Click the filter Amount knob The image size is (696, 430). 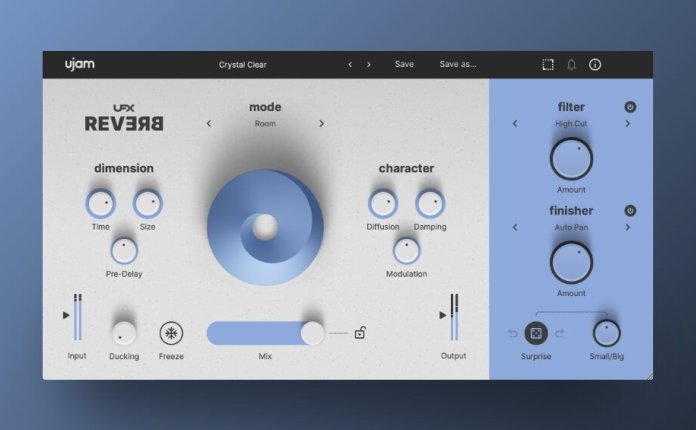click(x=571, y=159)
